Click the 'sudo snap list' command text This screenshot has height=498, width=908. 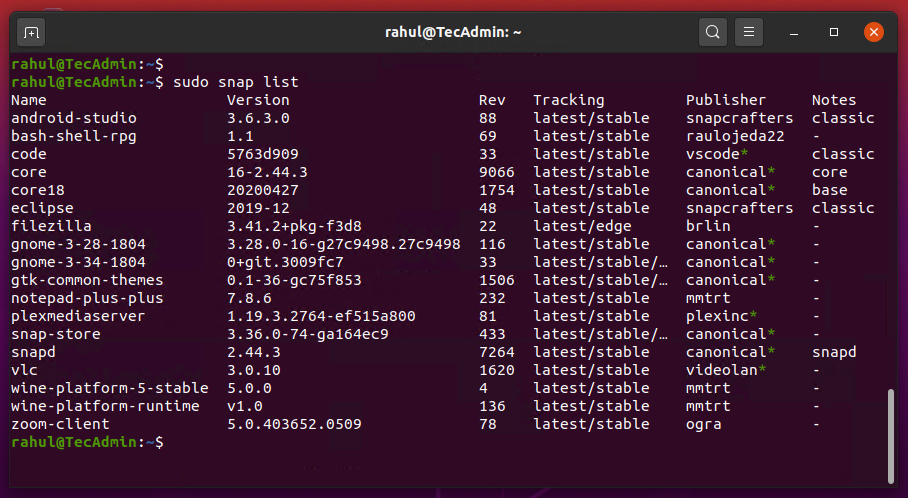(x=236, y=82)
